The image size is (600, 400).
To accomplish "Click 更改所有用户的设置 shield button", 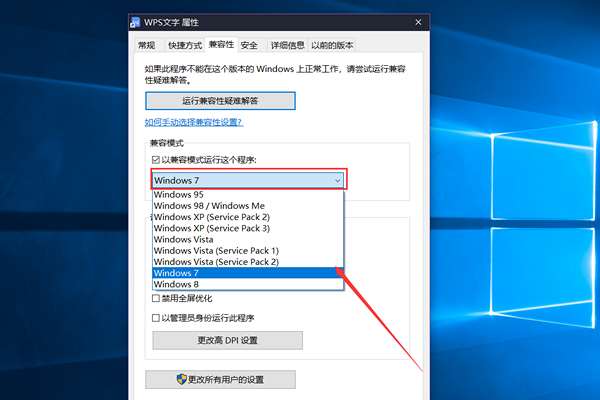I will click(220, 379).
